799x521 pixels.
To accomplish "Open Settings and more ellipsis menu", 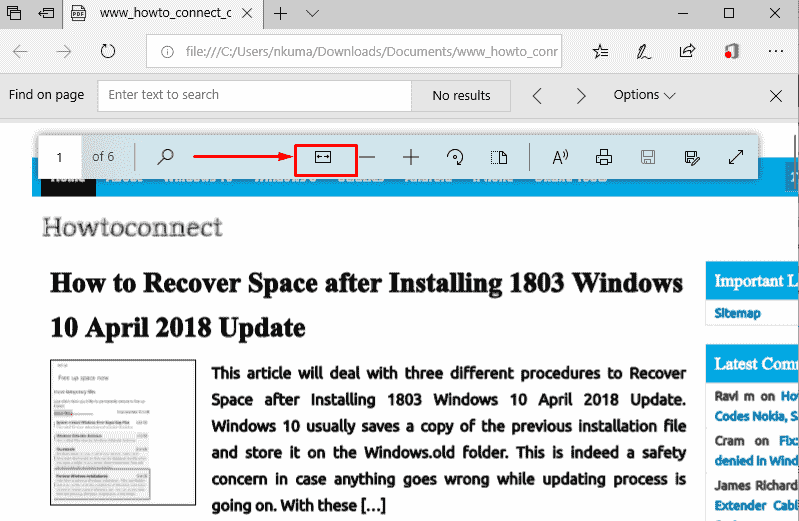I will point(776,51).
